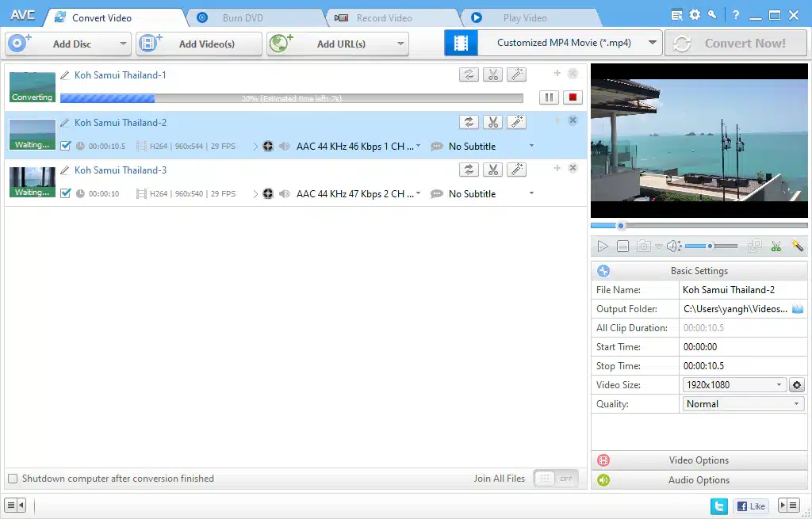
Task: Open video effects wand for Koh Samui Thailand-3
Action: (516, 169)
